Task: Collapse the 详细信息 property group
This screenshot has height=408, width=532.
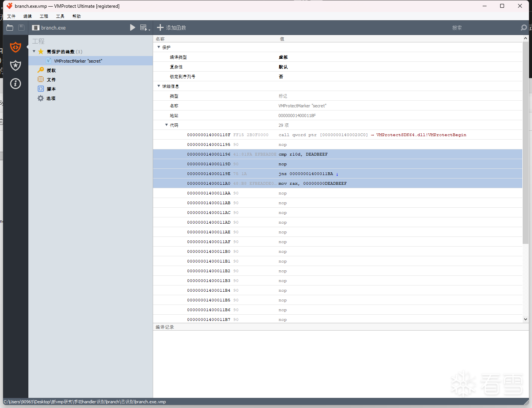Action: (x=159, y=86)
